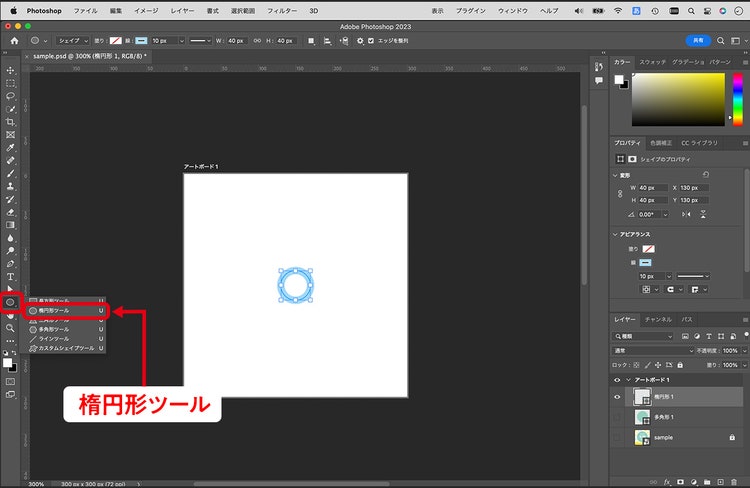
Task: Select the Blur tool
Action: click(x=10, y=238)
